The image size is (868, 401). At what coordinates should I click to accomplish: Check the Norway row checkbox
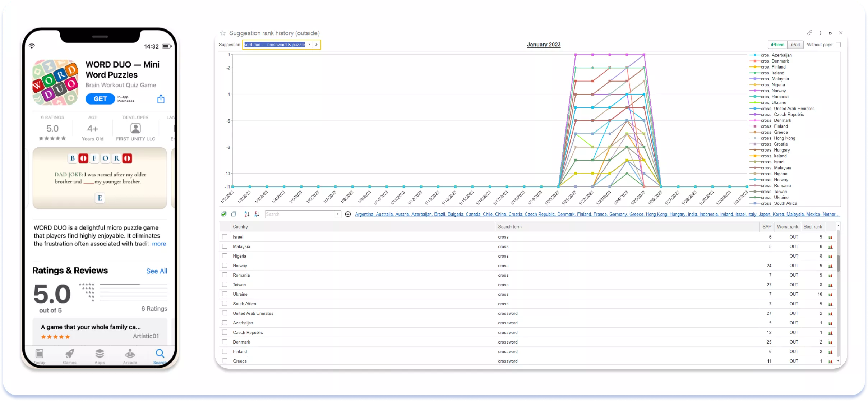coord(225,266)
